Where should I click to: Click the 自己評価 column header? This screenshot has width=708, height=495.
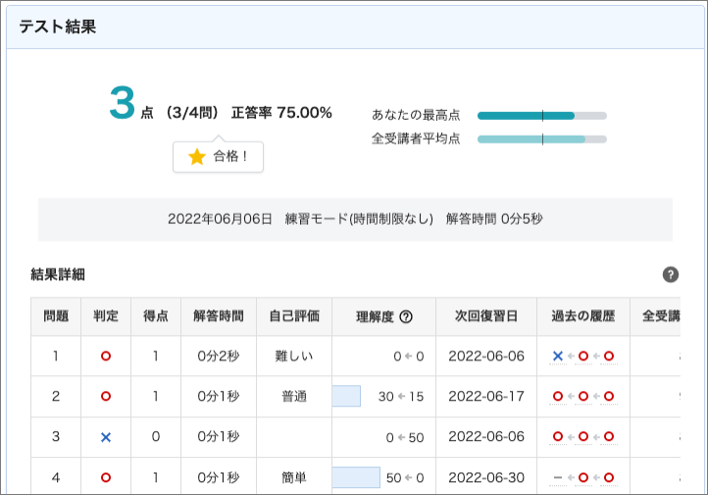(294, 317)
